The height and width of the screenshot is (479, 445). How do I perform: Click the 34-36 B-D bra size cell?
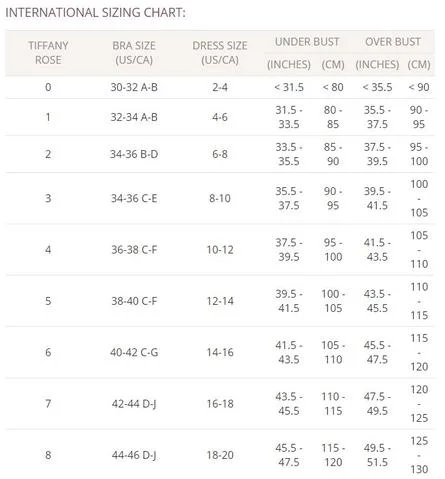pyautogui.click(x=134, y=154)
